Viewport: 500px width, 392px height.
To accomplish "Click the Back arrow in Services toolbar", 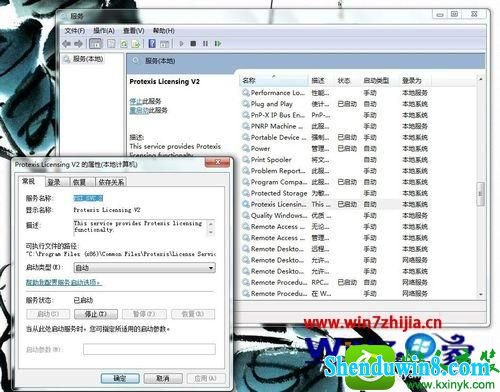I will pyautogui.click(x=67, y=44).
